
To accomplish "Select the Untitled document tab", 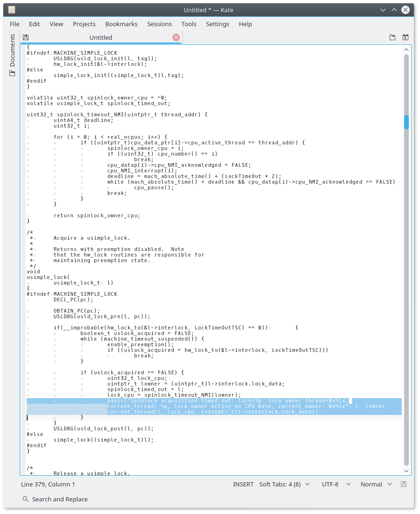I will [x=100, y=37].
